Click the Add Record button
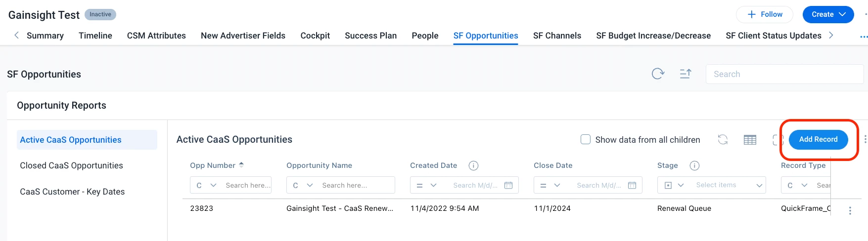 [x=819, y=139]
